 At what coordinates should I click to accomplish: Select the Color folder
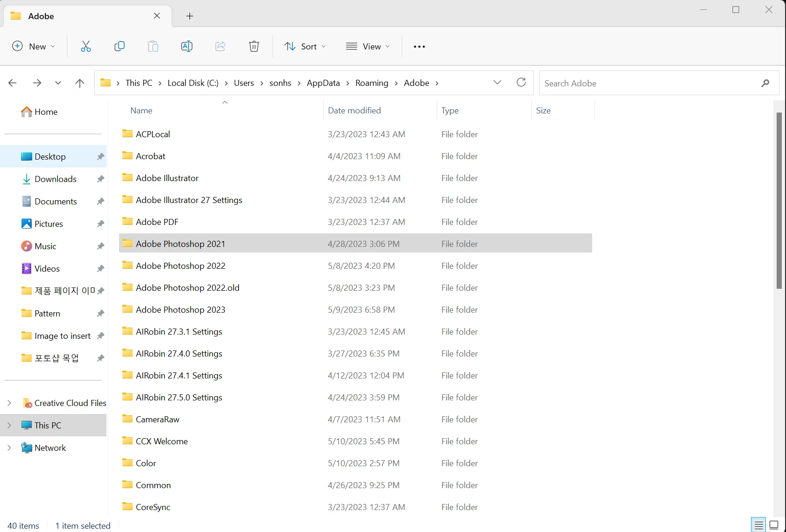355,463
